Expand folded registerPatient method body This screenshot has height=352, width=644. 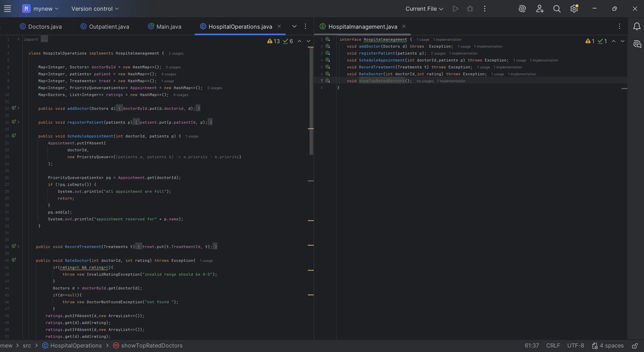click(x=18, y=122)
